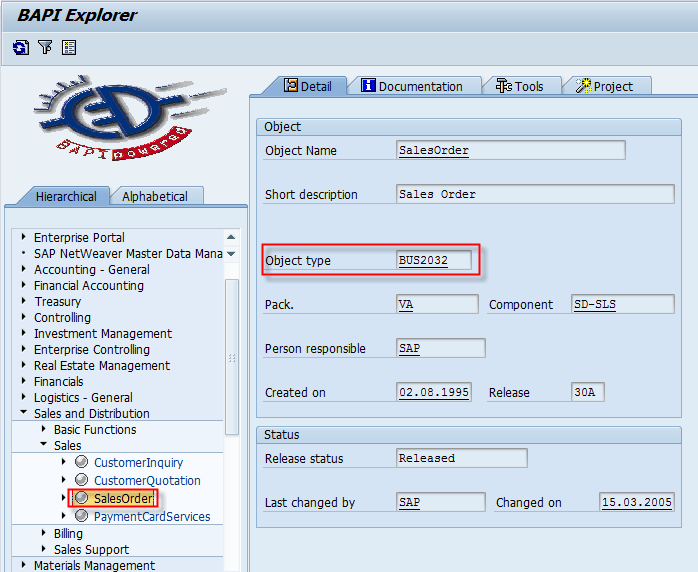Select the Financials tree entry
The height and width of the screenshot is (572, 698).
[x=59, y=381]
